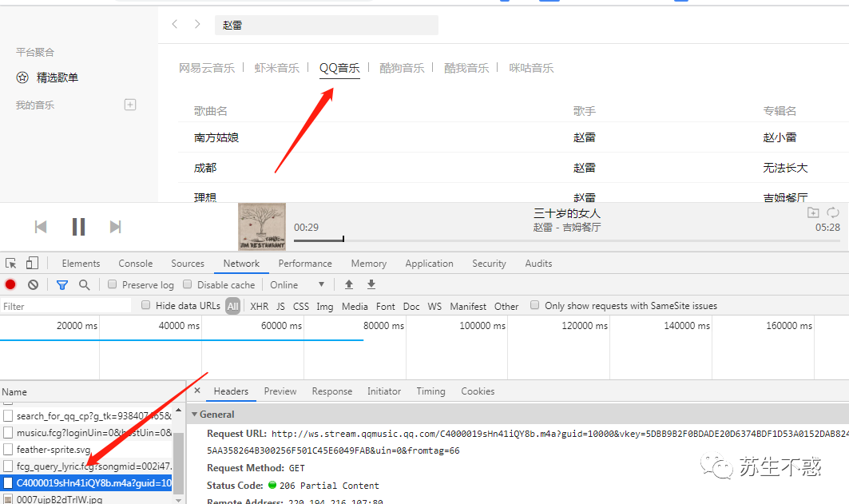Click the album cover thumbnail
Image resolution: width=849 pixels, height=504 pixels.
point(262,227)
